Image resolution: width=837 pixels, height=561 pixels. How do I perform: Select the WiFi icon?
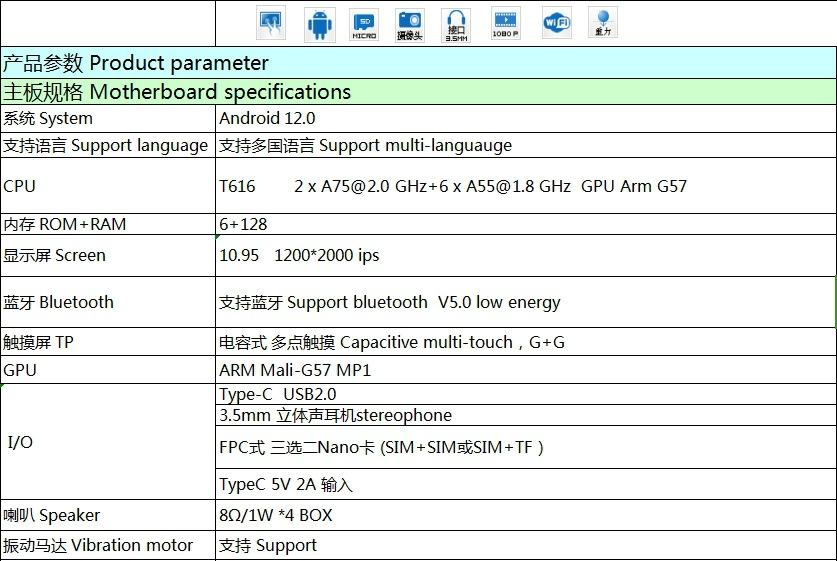point(557,22)
